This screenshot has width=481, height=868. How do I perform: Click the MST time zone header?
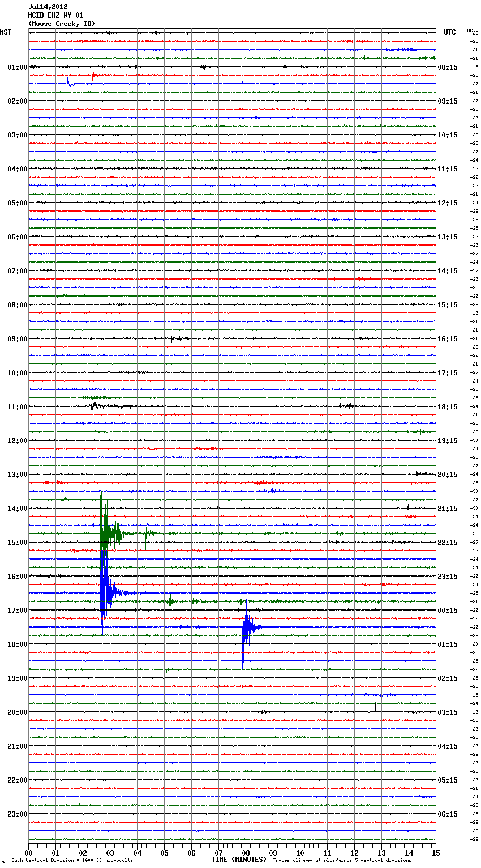[x=6, y=32]
